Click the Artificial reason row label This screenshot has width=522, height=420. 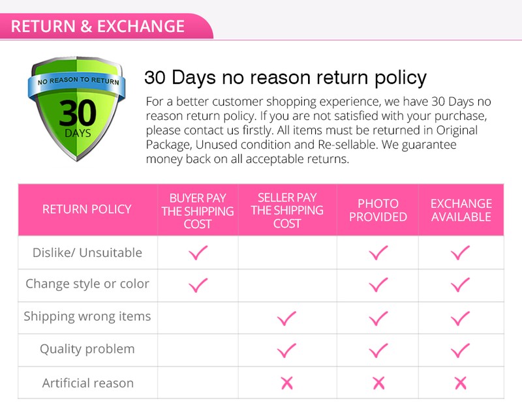point(87,383)
